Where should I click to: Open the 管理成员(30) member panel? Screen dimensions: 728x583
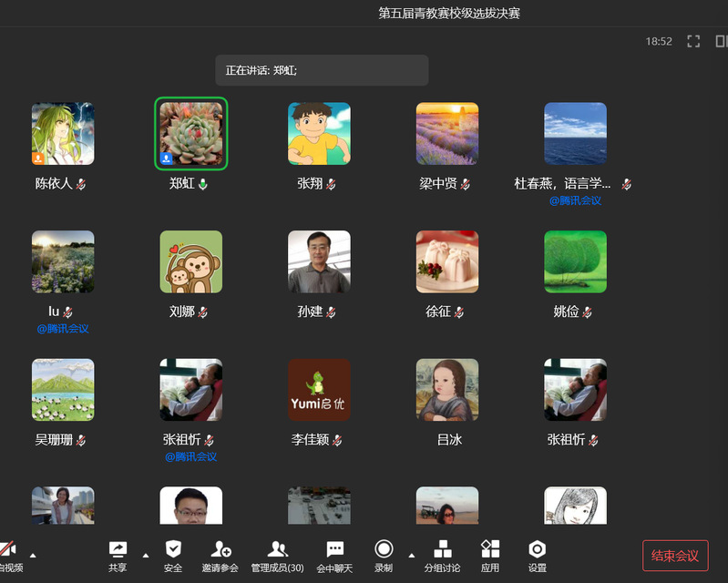pos(277,556)
